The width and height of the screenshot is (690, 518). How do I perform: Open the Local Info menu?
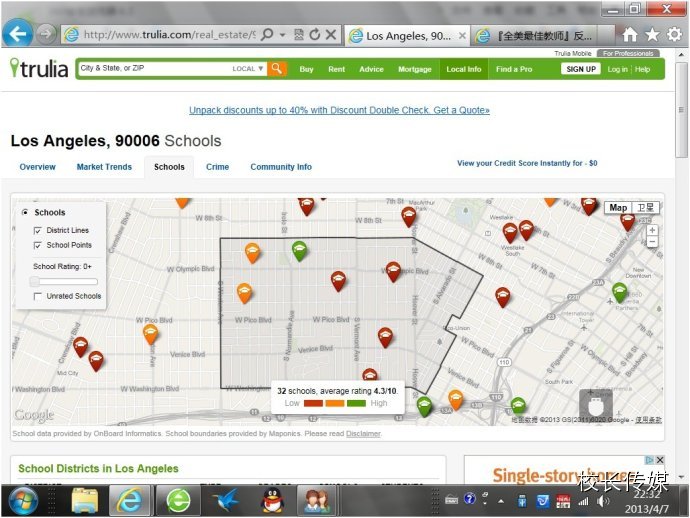(x=464, y=69)
